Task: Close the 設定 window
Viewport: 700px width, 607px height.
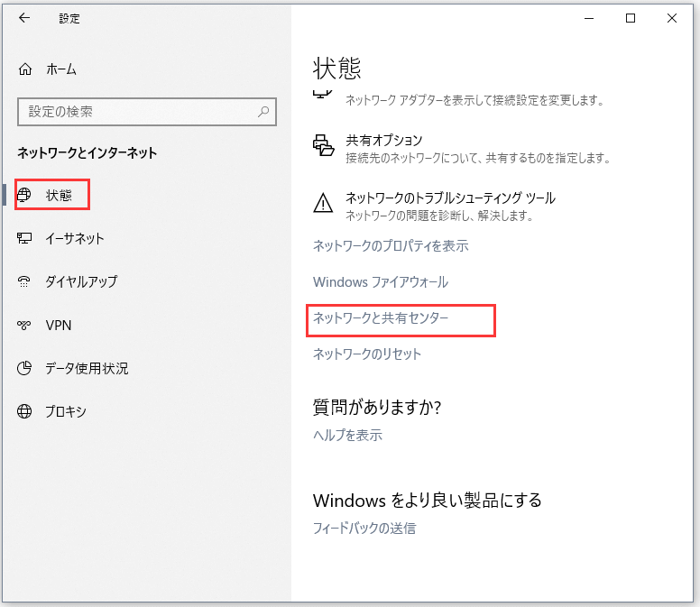Action: click(672, 18)
